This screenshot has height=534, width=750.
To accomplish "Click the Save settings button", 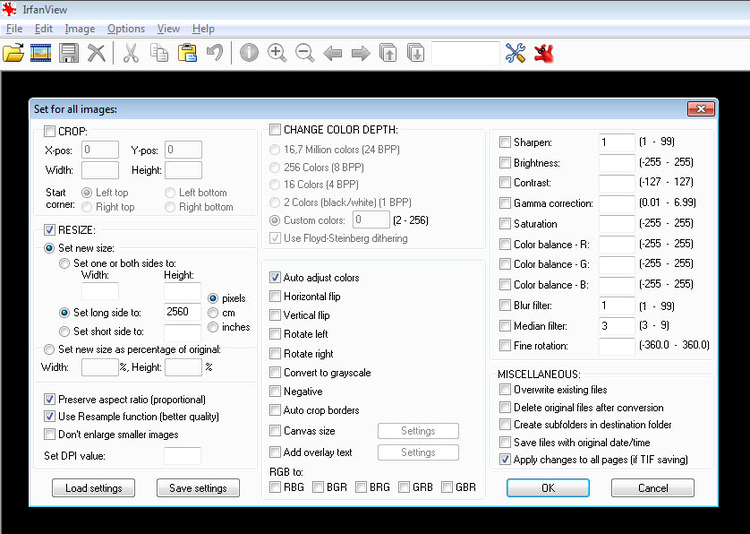I will pyautogui.click(x=198, y=488).
